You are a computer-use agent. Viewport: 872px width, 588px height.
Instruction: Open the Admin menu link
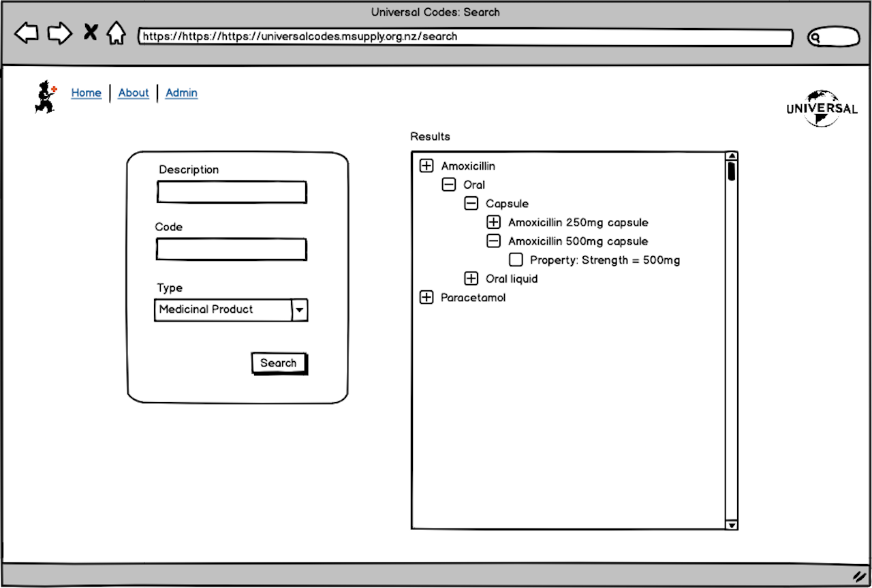[x=181, y=93]
